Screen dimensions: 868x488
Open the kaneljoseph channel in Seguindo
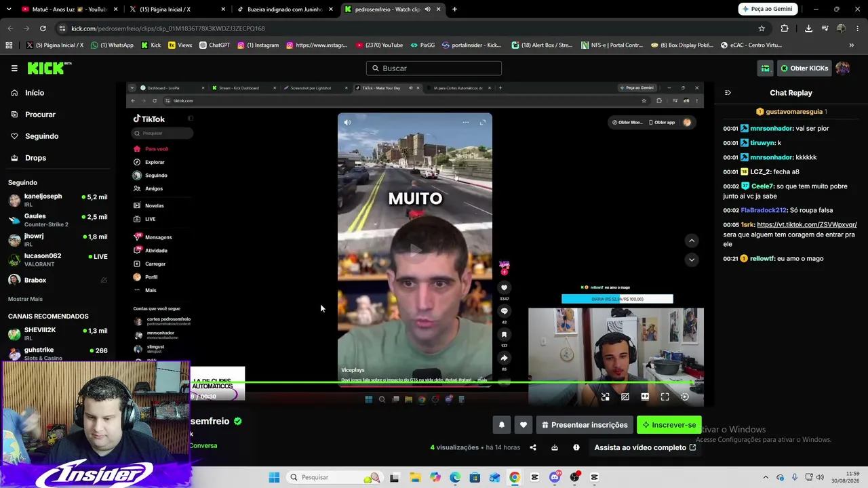[x=58, y=200]
